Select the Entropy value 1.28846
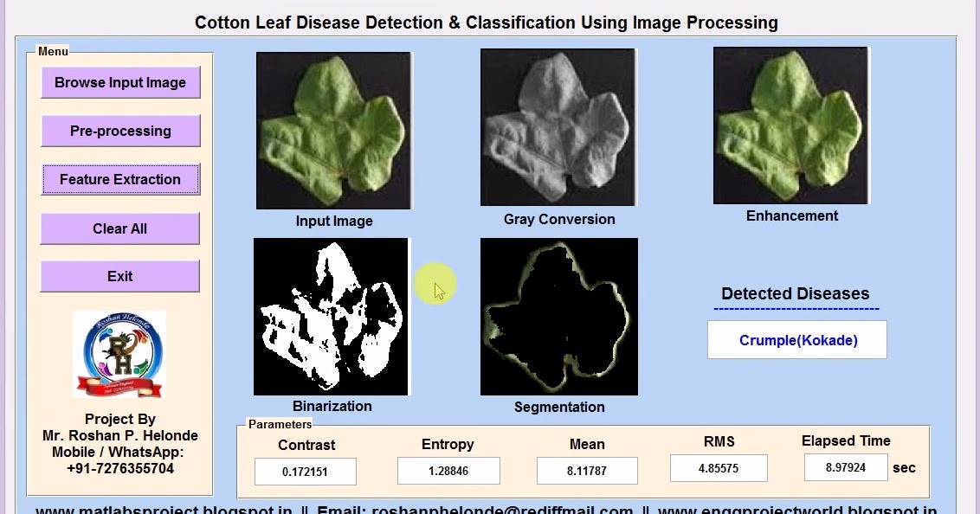This screenshot has width=980, height=514. [448, 472]
